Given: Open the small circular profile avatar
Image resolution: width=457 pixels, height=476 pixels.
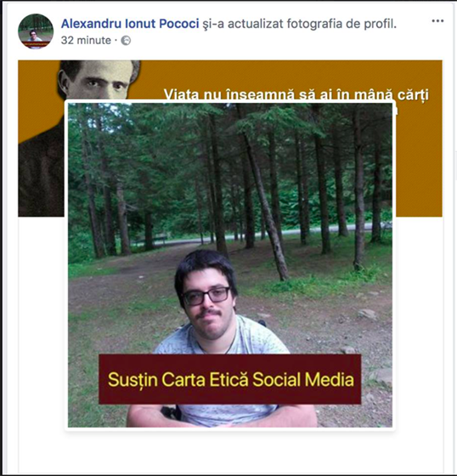Looking at the screenshot, I should click(x=36, y=31).
